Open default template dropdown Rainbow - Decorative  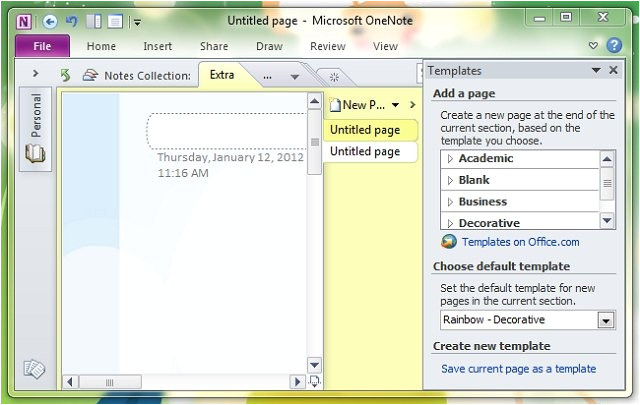tap(606, 320)
